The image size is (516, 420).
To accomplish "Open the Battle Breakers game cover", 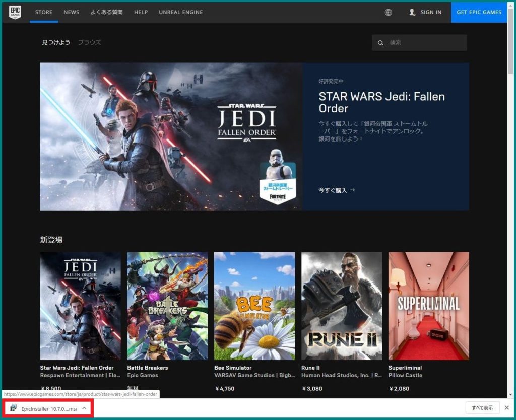I will (x=167, y=306).
